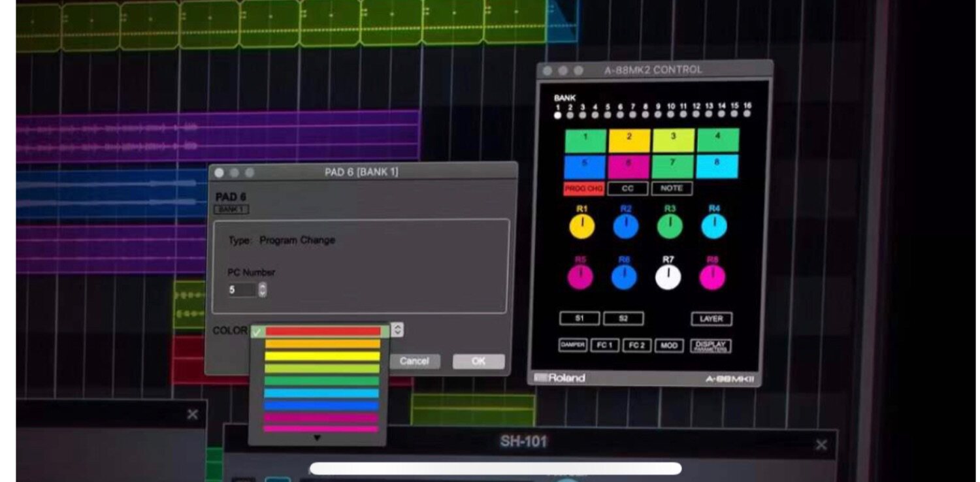Click blue pad 5

tap(585, 167)
